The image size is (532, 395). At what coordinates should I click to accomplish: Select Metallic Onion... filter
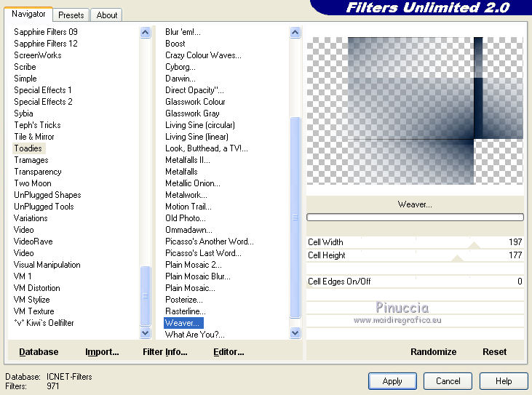(193, 183)
